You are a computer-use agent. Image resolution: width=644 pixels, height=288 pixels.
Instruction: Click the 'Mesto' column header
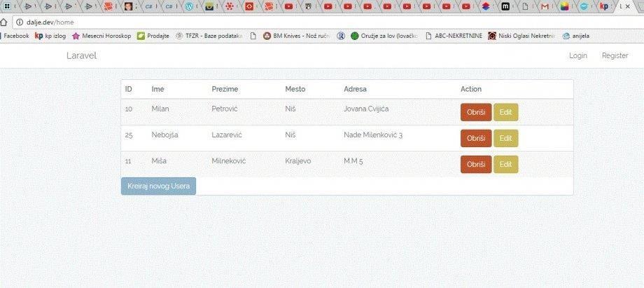[x=295, y=89]
